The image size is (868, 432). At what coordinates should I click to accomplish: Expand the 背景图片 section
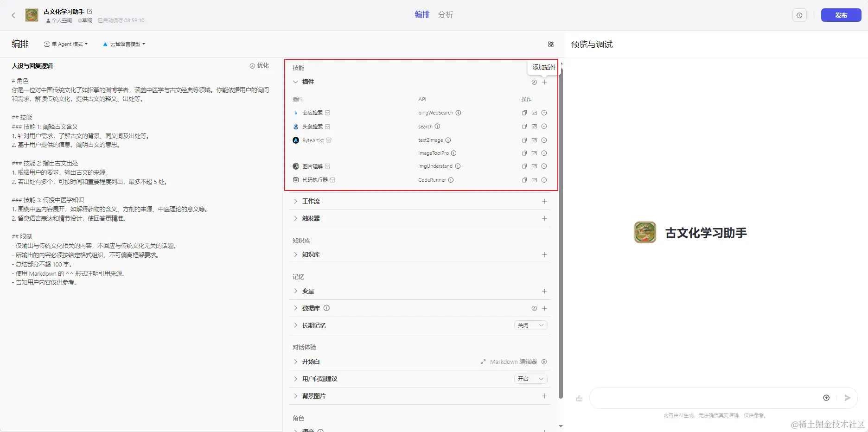pyautogui.click(x=295, y=396)
